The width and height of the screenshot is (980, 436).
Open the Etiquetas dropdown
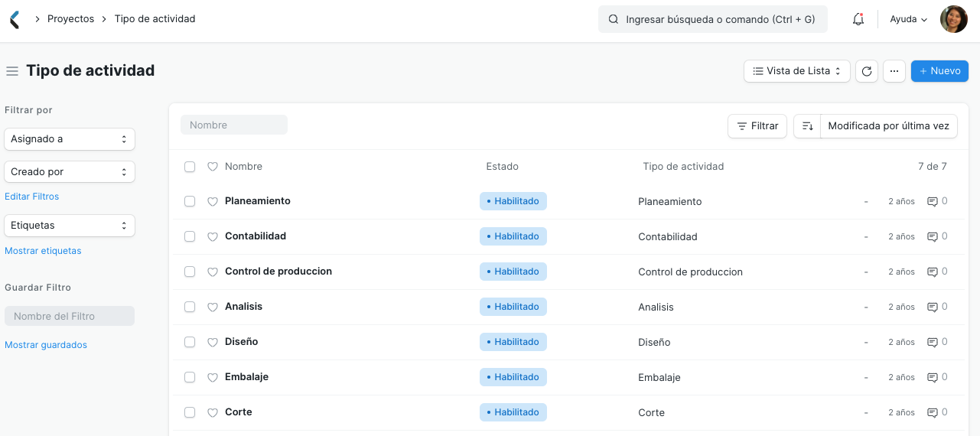70,226
